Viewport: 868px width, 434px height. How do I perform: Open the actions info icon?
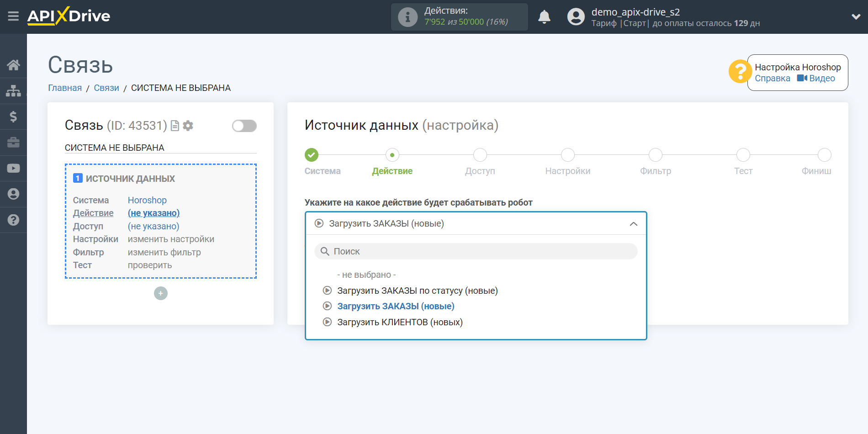pos(408,17)
